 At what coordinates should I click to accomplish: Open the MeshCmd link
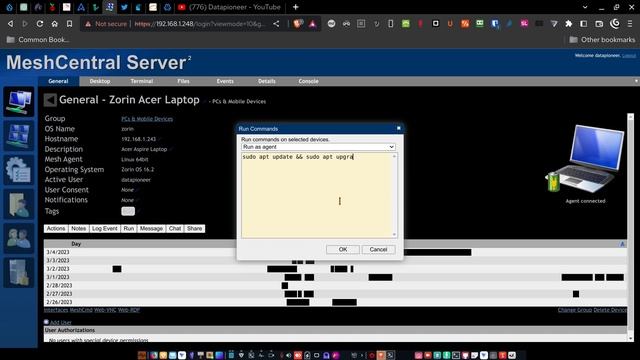click(81, 310)
